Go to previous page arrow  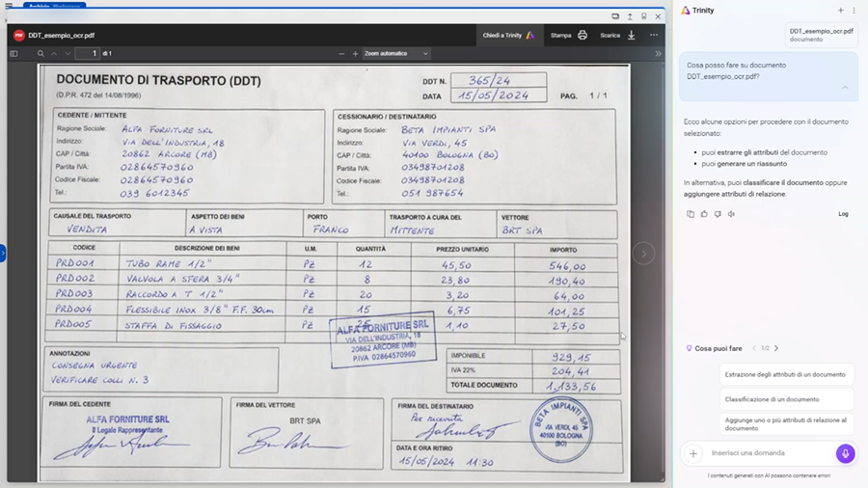pos(54,54)
